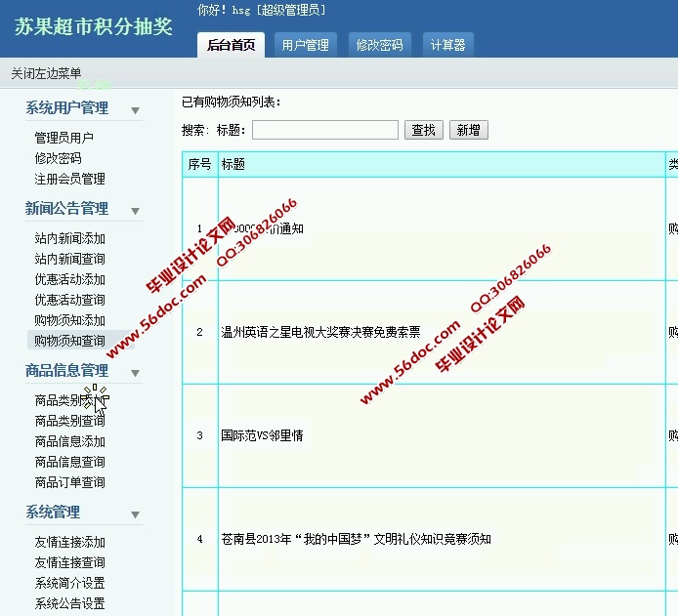Click 关闭左边菜单 to hide the sidebar
The image size is (678, 616).
46,73
